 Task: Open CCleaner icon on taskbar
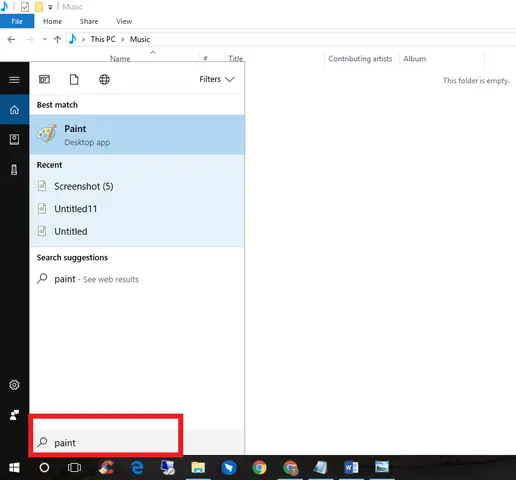coord(107,467)
